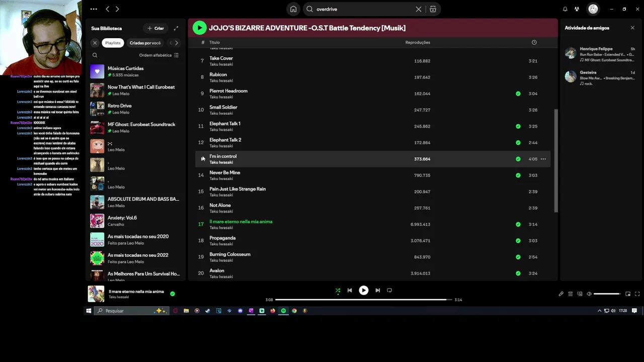Viewport: 644px width, 362px height.
Task: Go back with the left arrow
Action: [x=107, y=9]
